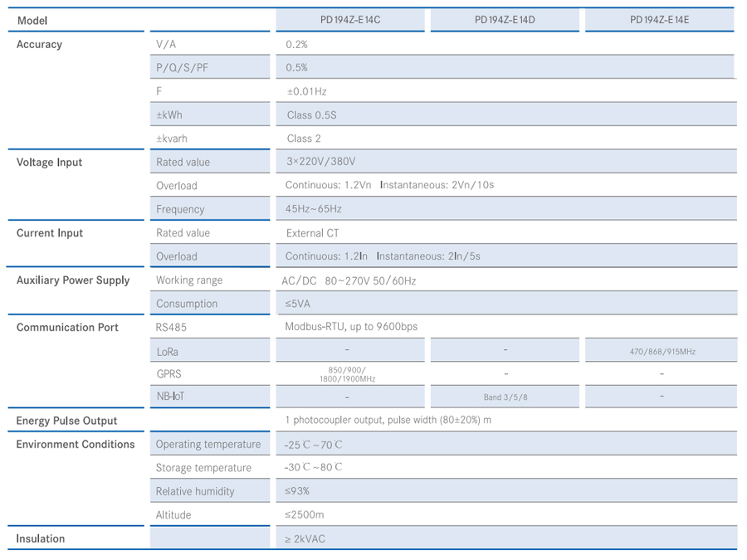The width and height of the screenshot is (747, 560).
Task: Select the 0.2% accuracy value
Action: click(297, 44)
